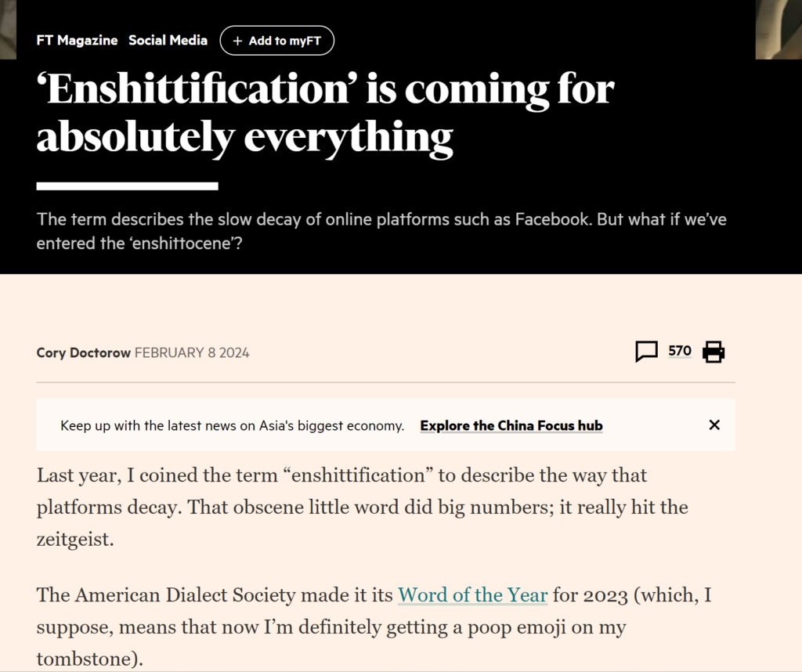Click the white decorative bar under headline
This screenshot has height=672, width=802.
tap(128, 186)
